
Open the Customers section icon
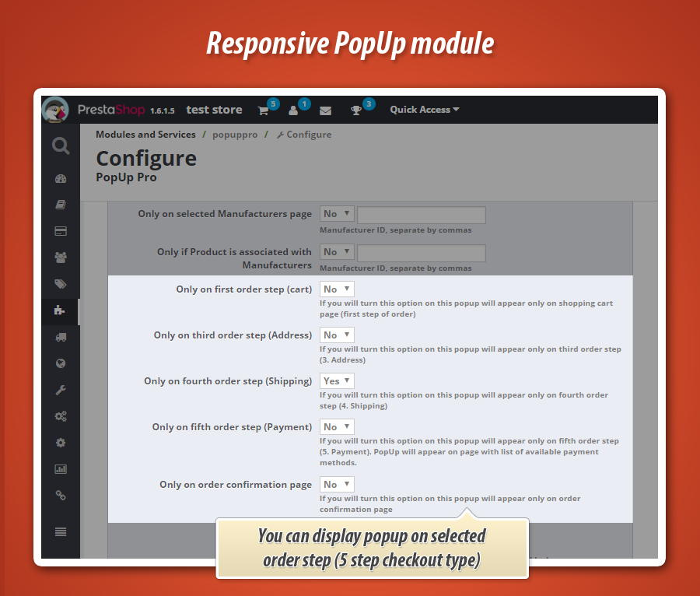(61, 257)
